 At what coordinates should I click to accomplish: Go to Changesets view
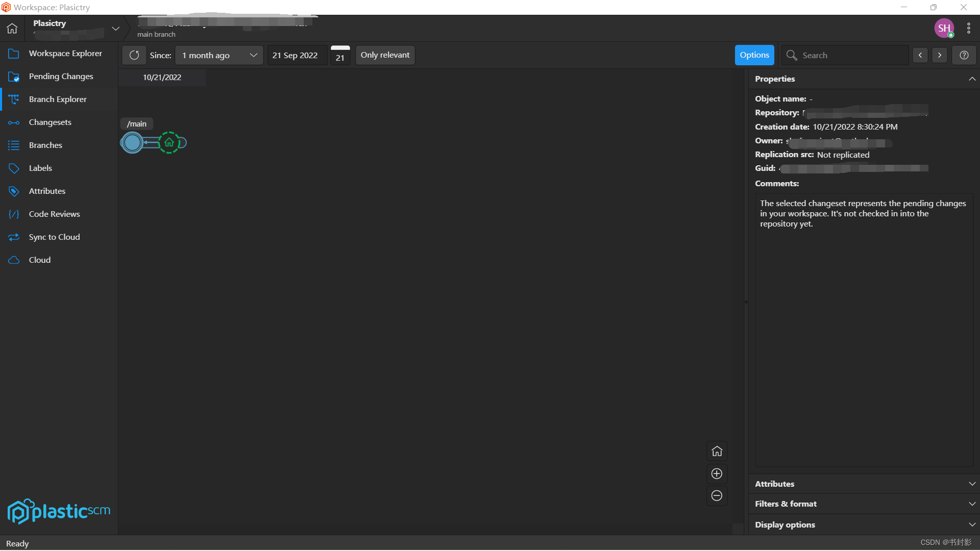click(x=50, y=122)
